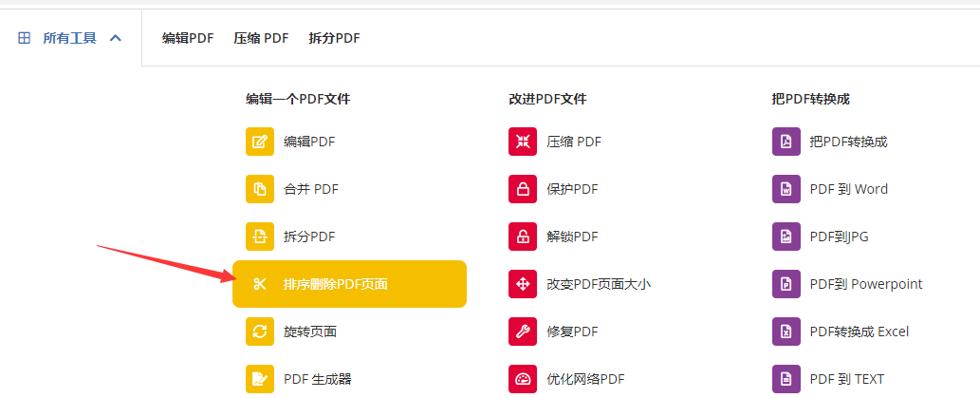This screenshot has height=398, width=980.
Task: Select 拆分PDF in the top navigation bar
Action: (x=334, y=38)
